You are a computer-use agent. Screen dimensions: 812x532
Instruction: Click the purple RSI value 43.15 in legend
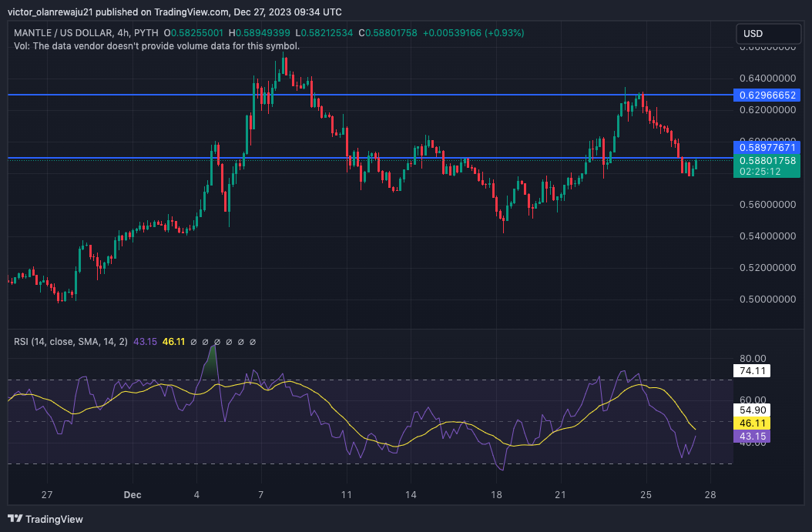[x=145, y=342]
